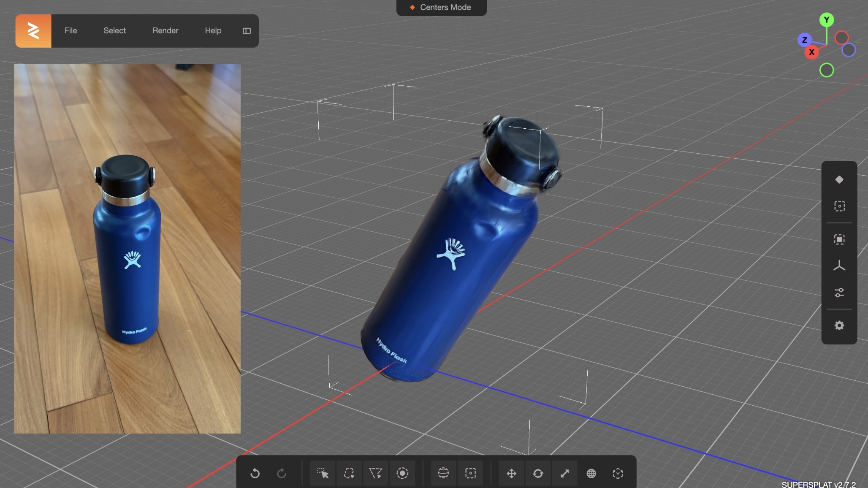The width and height of the screenshot is (868, 488).
Task: Toggle the world coordinate space globe icon
Action: pos(591,473)
